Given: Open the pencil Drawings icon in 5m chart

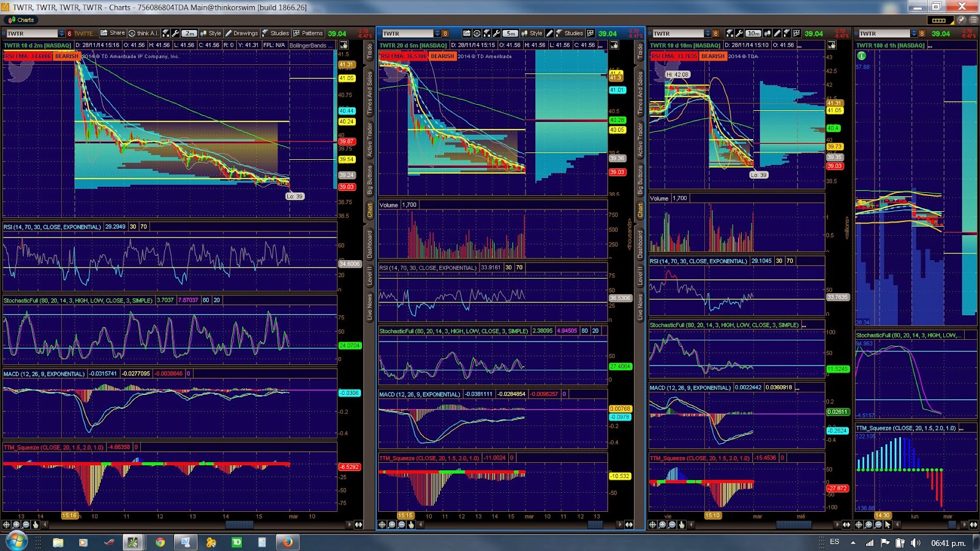Looking at the screenshot, I should tap(549, 33).
